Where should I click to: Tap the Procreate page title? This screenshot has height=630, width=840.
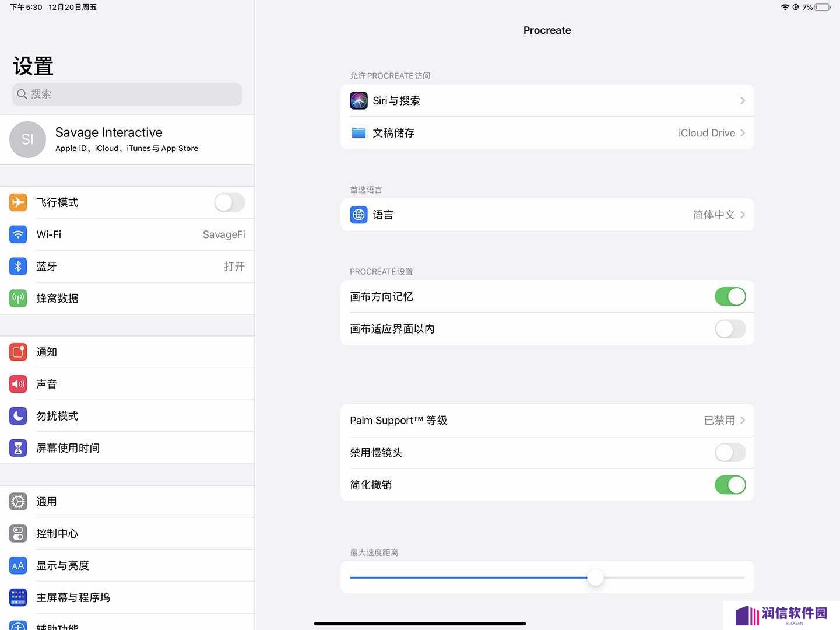pyautogui.click(x=547, y=30)
